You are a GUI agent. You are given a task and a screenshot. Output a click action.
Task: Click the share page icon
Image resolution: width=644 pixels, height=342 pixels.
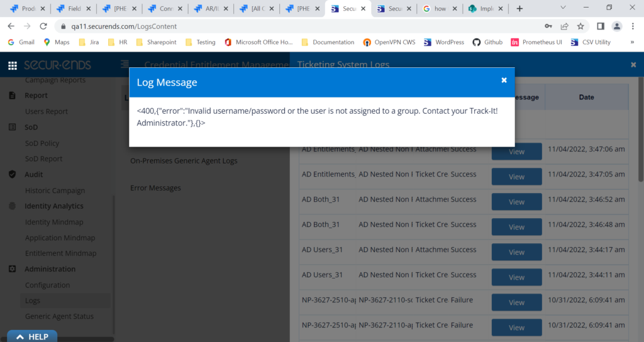tap(564, 26)
